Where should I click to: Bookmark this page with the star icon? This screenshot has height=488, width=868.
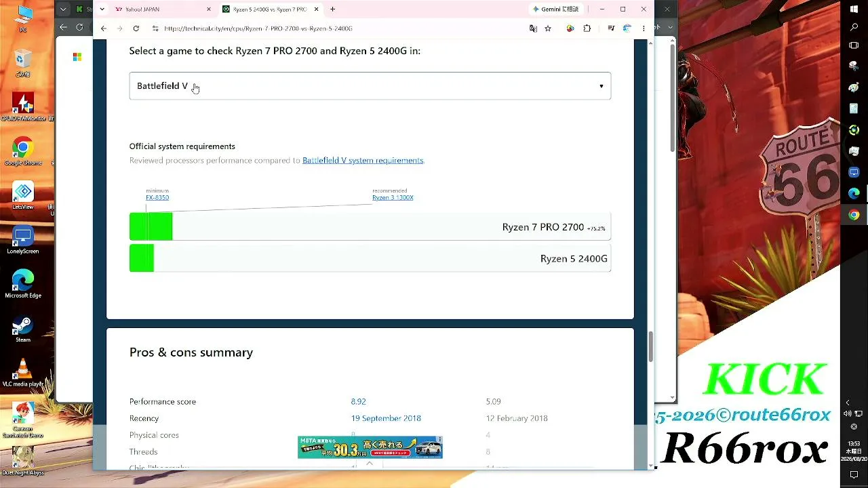point(548,28)
